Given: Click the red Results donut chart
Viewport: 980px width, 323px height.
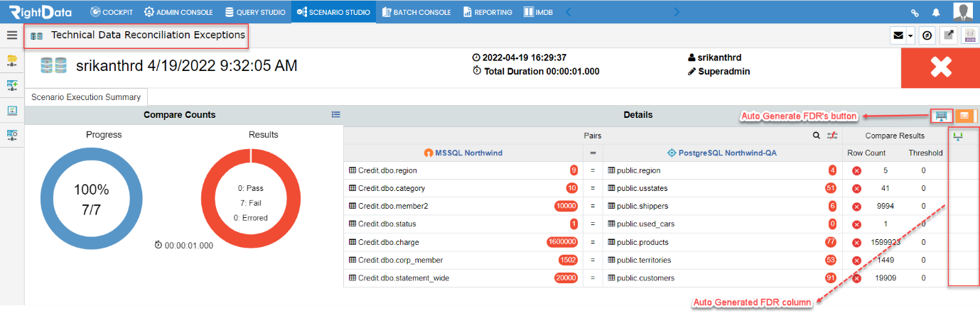Looking at the screenshot, I should (x=252, y=199).
